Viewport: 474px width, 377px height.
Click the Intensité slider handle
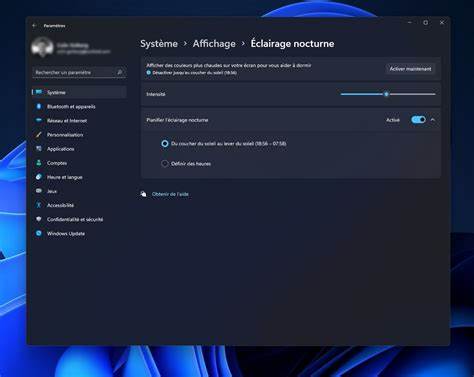click(386, 94)
